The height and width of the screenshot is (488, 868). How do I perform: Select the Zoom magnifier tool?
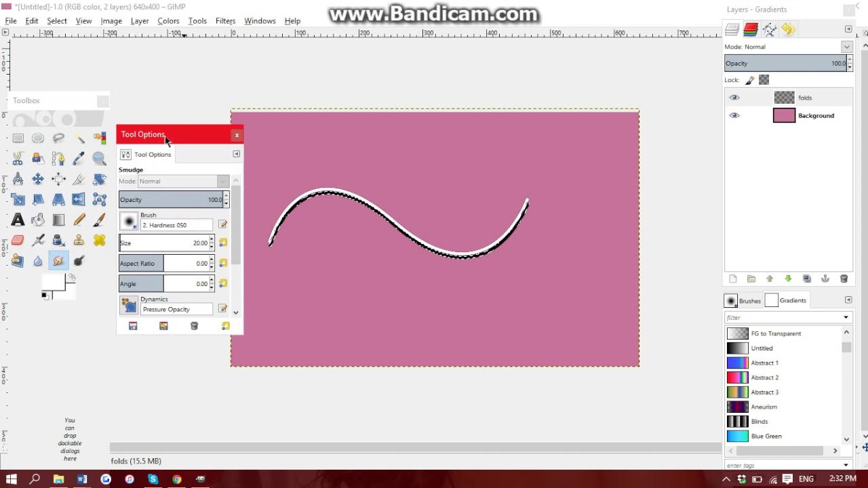coord(100,159)
